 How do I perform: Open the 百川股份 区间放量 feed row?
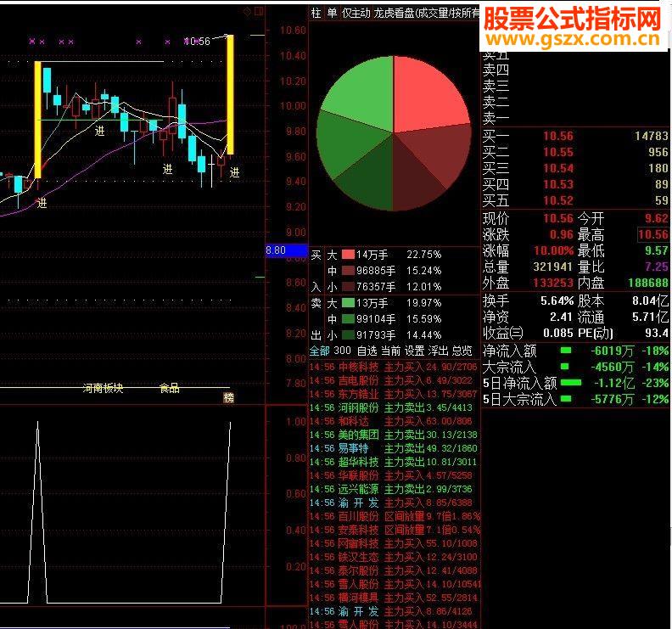coord(395,516)
